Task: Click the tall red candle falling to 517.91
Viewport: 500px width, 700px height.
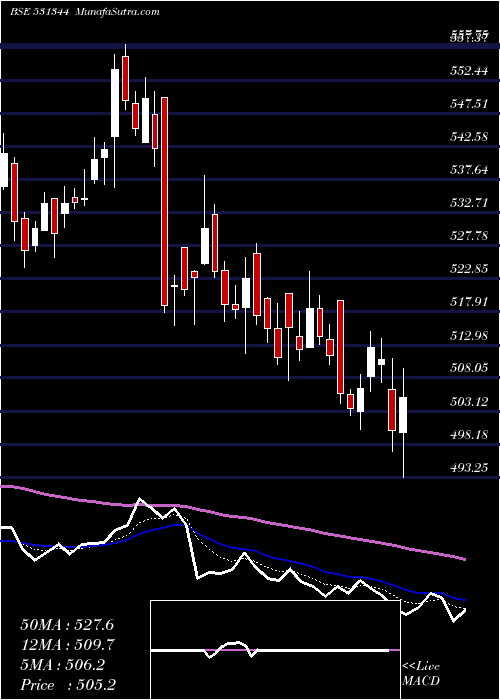Action: (x=165, y=201)
